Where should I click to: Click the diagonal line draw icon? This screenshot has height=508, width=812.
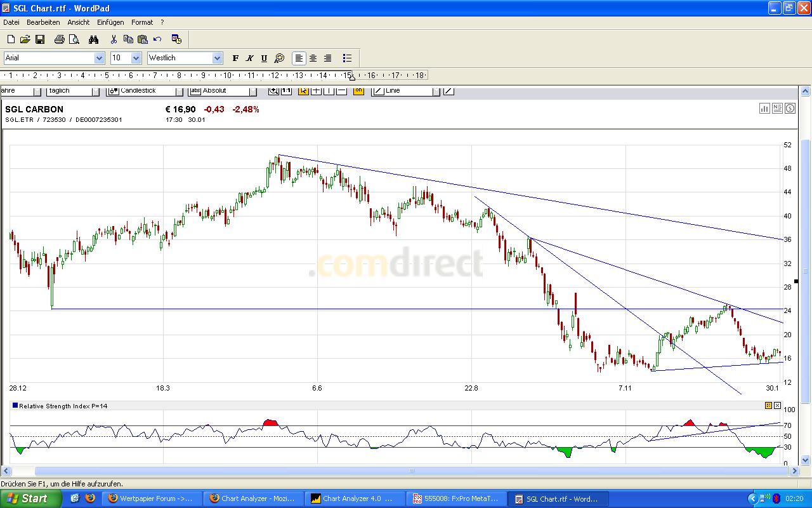[x=449, y=91]
